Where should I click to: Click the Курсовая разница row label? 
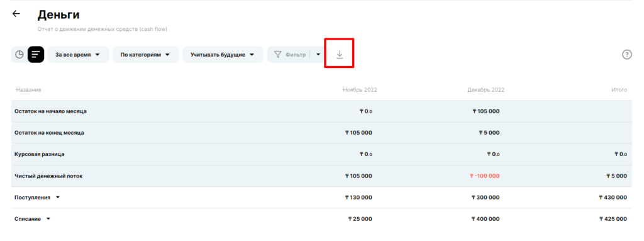[40, 154]
